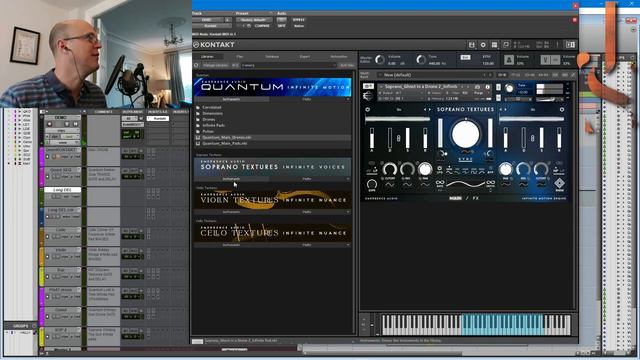Toggle the SYNC option under center knob
The image size is (640, 360).
pos(465,160)
